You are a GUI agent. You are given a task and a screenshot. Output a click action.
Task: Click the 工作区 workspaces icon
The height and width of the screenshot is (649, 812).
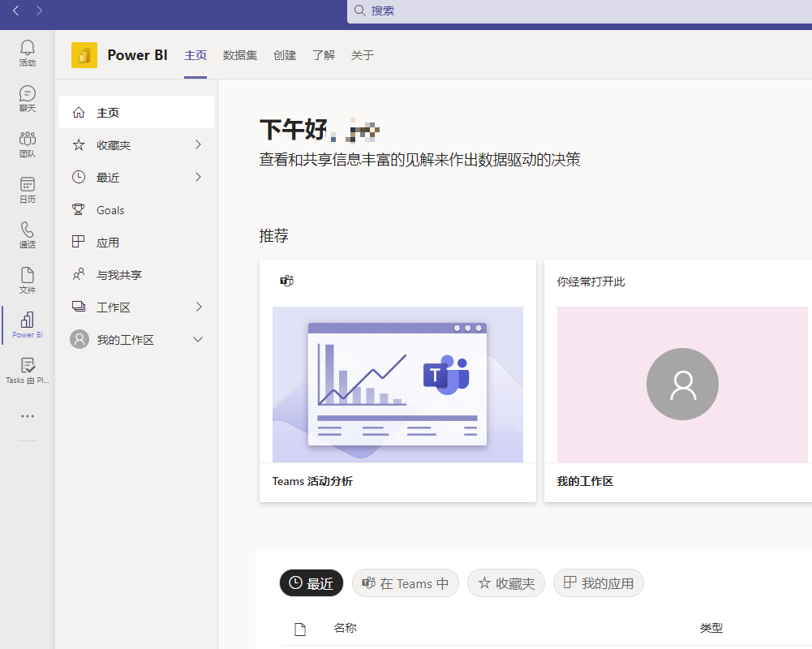pyautogui.click(x=79, y=307)
